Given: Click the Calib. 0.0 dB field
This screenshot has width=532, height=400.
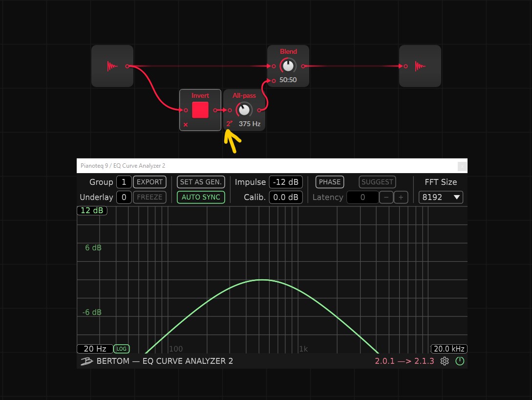Looking at the screenshot, I should 286,197.
